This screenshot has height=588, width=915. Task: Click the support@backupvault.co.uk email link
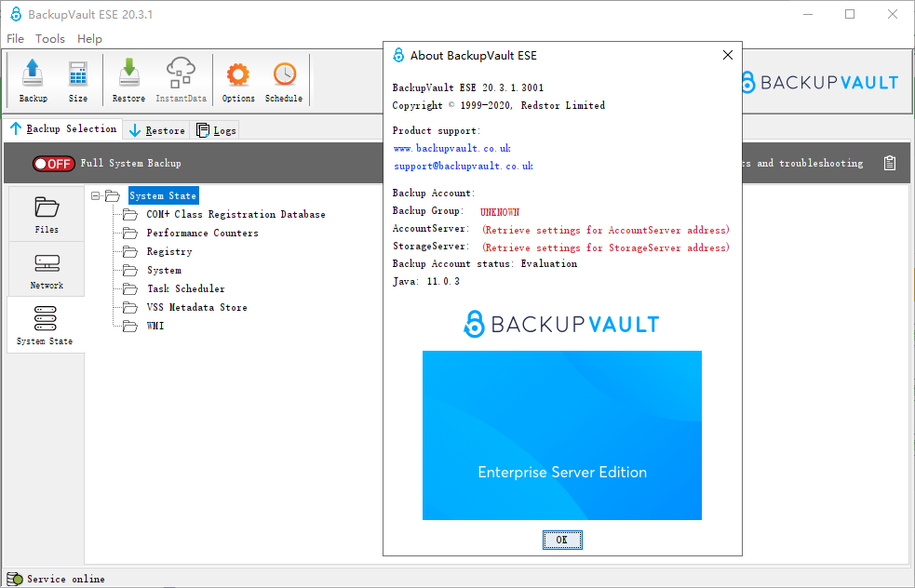pyautogui.click(x=464, y=167)
